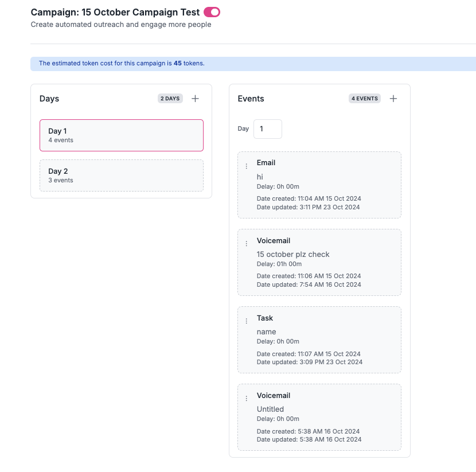Click the 3 events label under Day 2
Viewport: 476px width, 472px height.
61,180
